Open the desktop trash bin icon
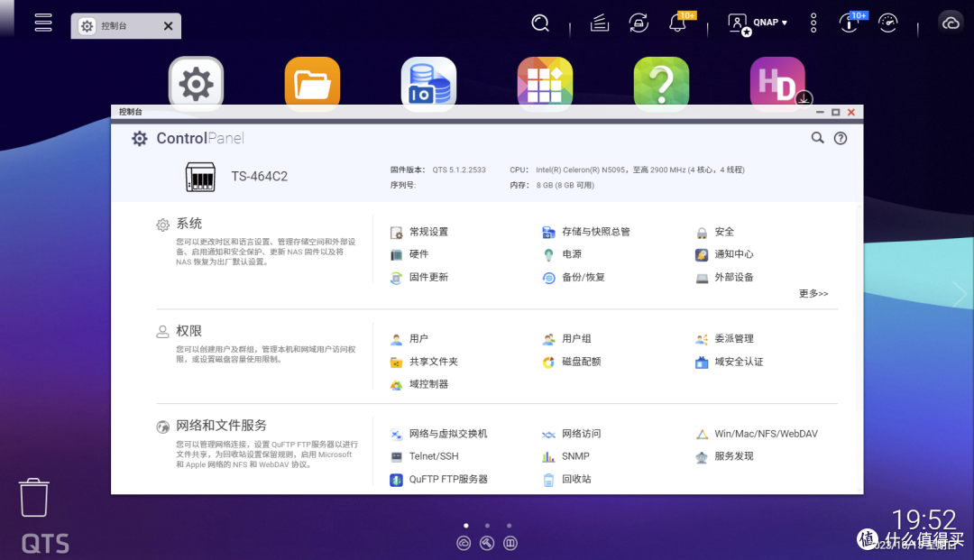The width and height of the screenshot is (974, 560). [33, 497]
